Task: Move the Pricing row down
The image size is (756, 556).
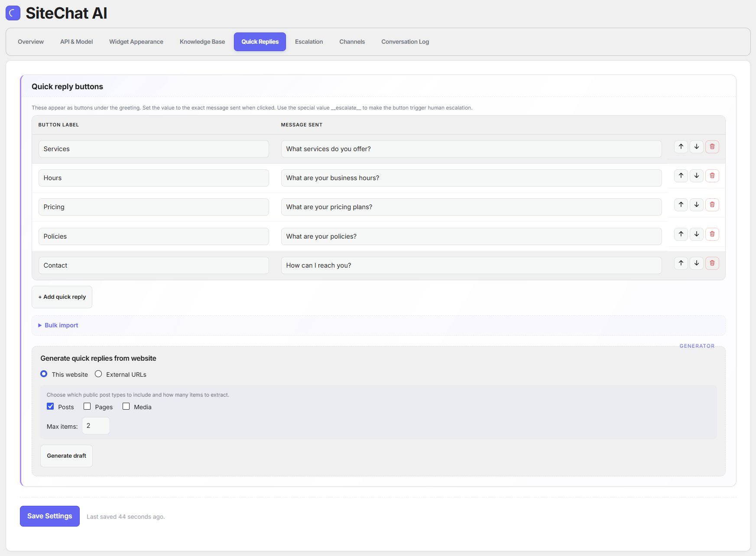Action: [697, 205]
